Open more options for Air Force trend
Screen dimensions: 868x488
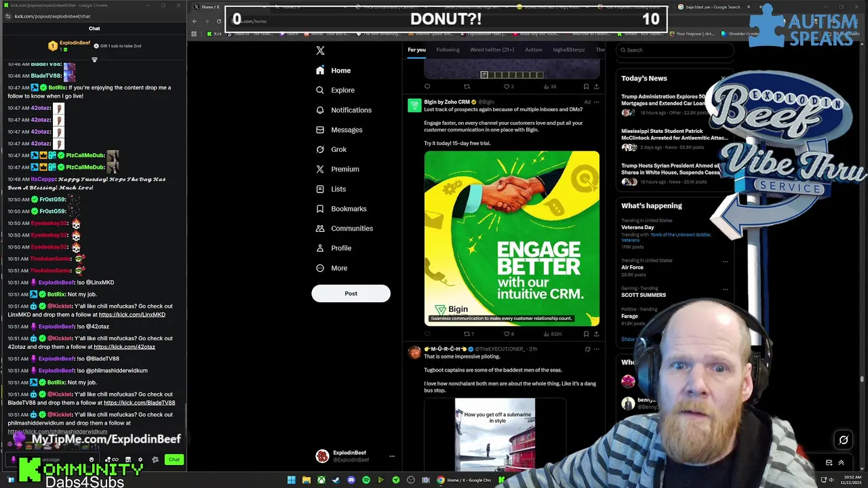click(725, 261)
